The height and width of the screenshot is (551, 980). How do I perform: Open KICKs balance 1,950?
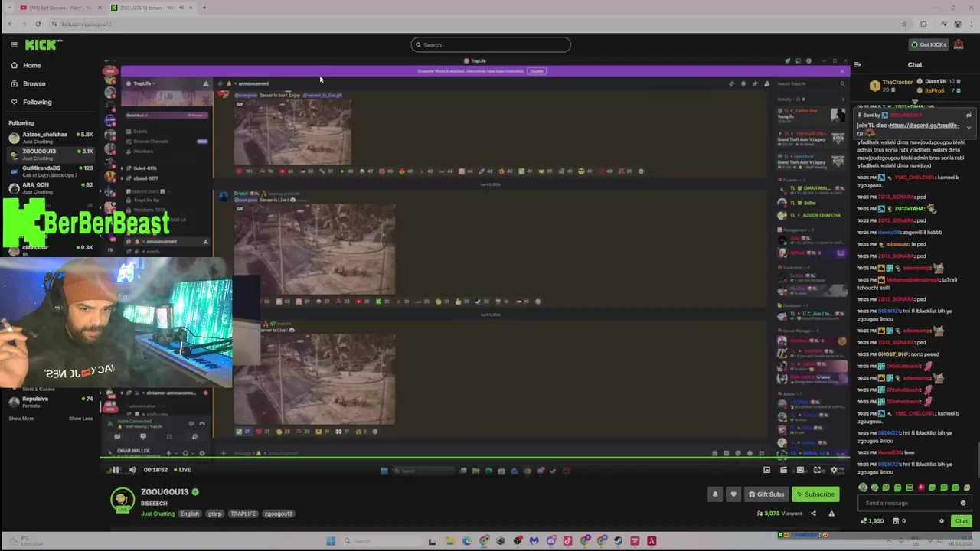(873, 521)
